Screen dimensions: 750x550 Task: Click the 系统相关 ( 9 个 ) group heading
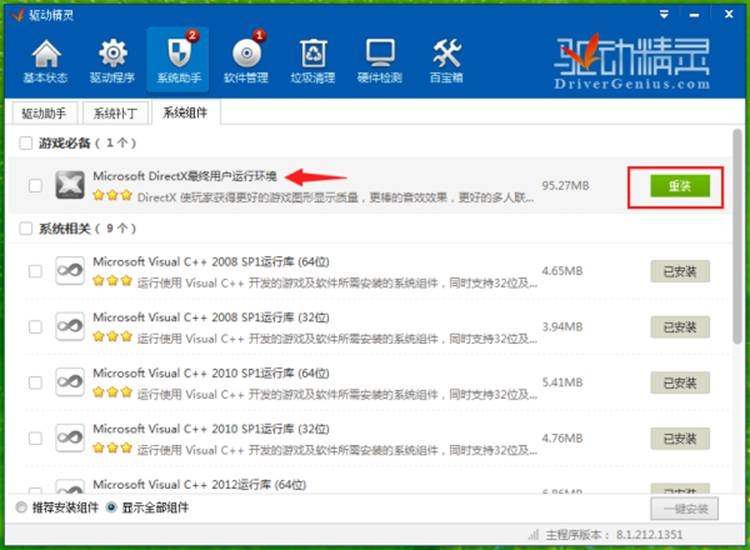click(x=88, y=229)
